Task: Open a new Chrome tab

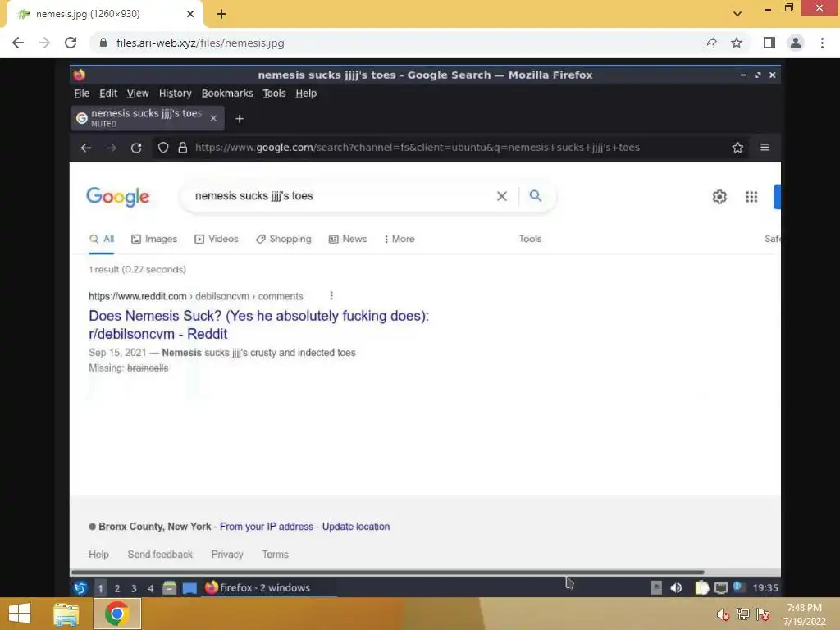Action: [221, 14]
